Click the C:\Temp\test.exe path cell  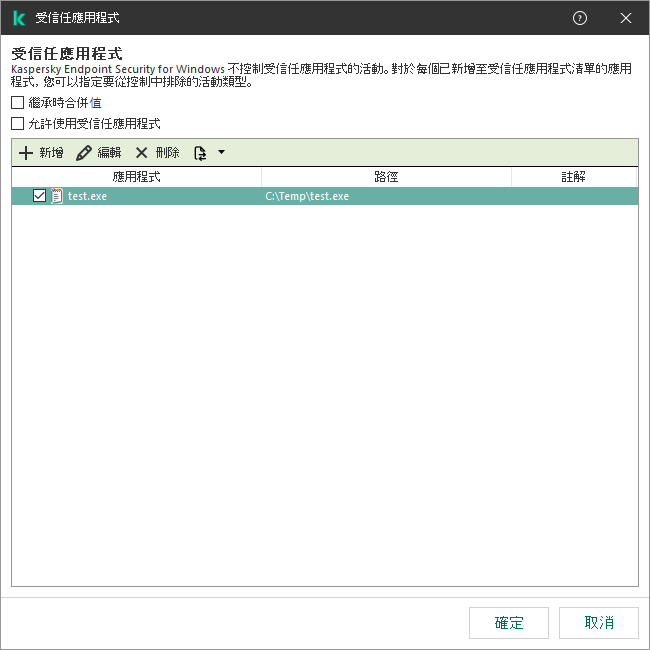tap(307, 196)
